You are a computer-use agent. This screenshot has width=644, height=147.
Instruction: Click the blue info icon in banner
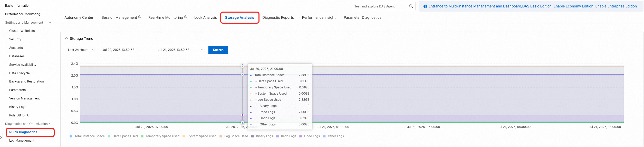425,6
